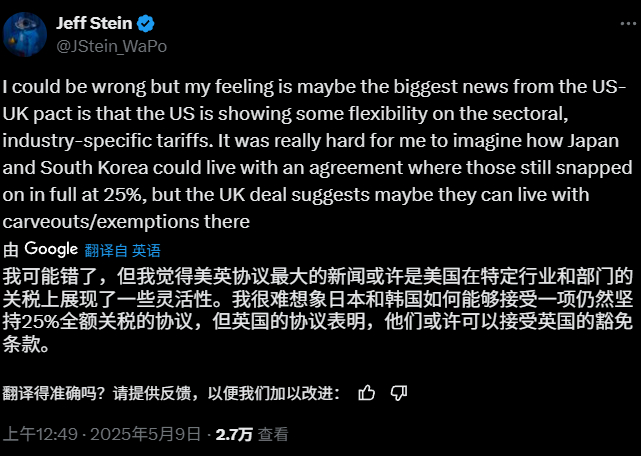Viewport: 641px width, 456px height.
Task: Click the thumbs up feedback icon
Action: pyautogui.click(x=367, y=392)
